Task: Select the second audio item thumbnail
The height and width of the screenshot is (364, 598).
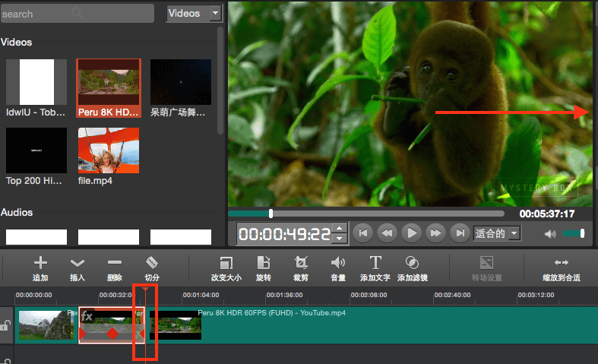Action: point(109,237)
